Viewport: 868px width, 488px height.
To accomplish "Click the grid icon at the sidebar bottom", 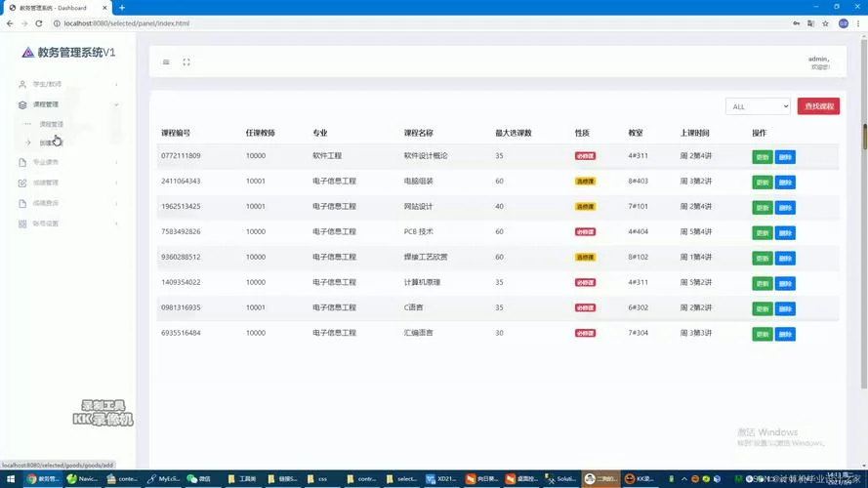I will [22, 224].
